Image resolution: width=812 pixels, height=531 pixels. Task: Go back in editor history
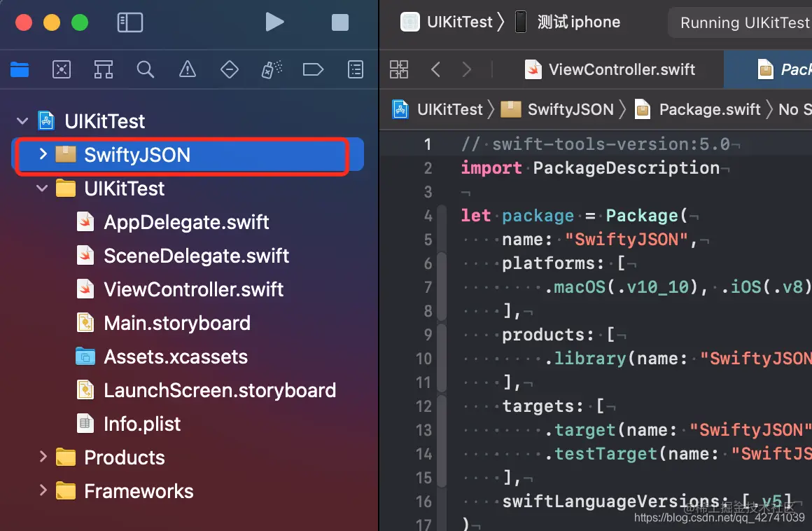pyautogui.click(x=435, y=69)
